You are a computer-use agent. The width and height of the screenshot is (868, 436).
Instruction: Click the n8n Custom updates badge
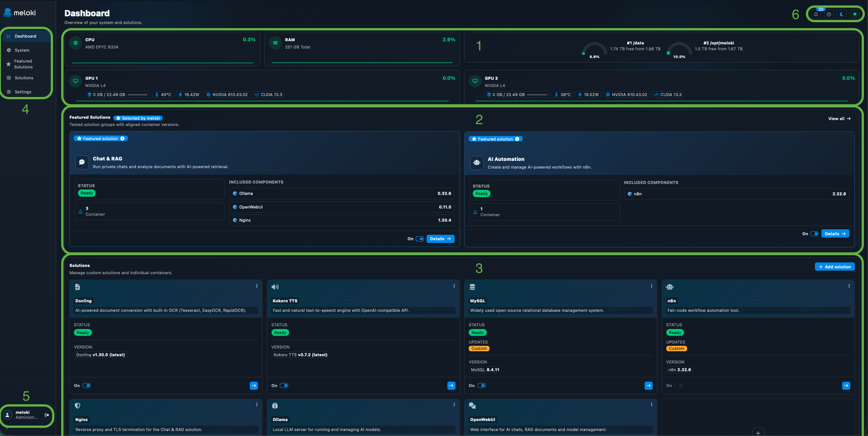click(x=677, y=349)
